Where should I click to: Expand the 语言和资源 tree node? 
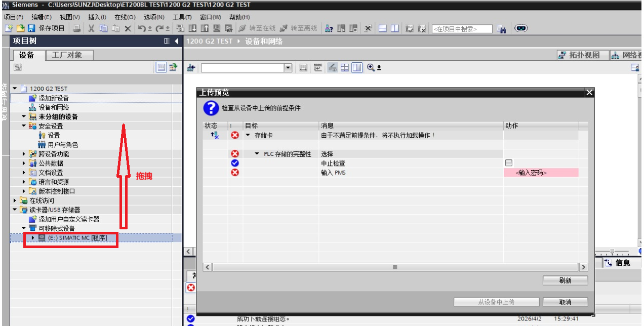click(x=24, y=182)
